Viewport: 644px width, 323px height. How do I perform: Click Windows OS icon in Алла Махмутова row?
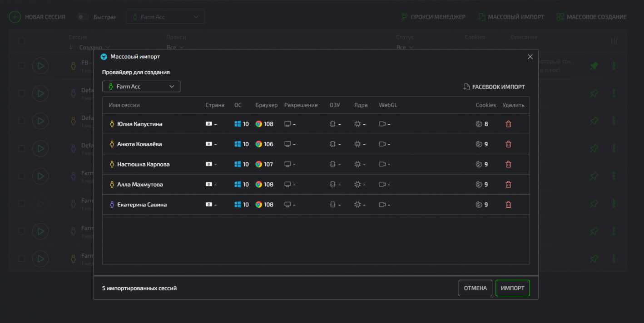[x=238, y=185]
